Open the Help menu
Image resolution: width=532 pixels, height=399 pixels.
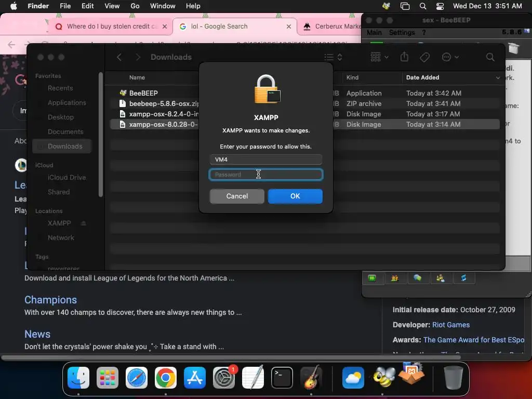coord(193,6)
